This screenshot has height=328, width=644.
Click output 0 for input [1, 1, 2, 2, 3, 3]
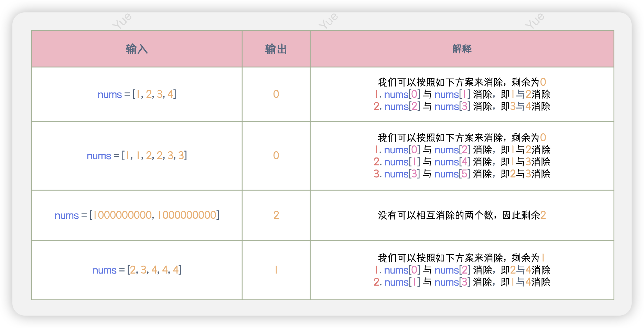pos(276,155)
